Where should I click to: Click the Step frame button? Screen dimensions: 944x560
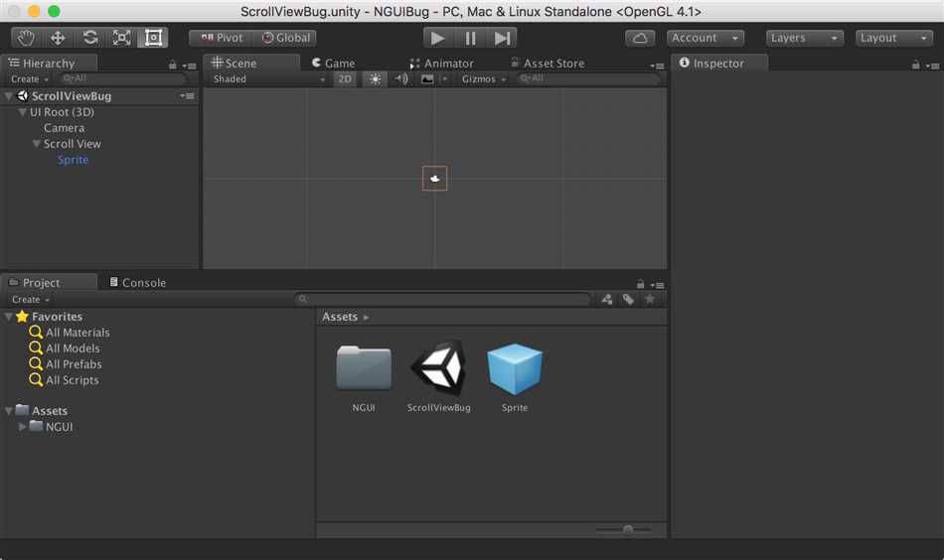click(502, 38)
